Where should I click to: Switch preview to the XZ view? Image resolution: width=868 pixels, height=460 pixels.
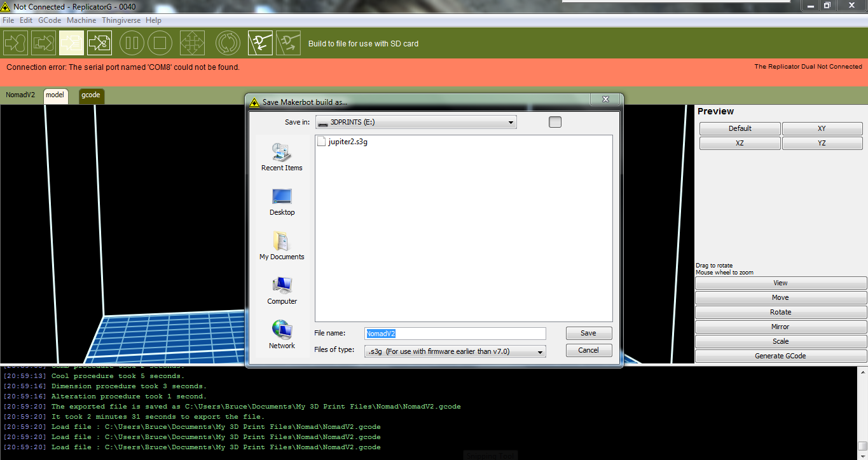[740, 143]
